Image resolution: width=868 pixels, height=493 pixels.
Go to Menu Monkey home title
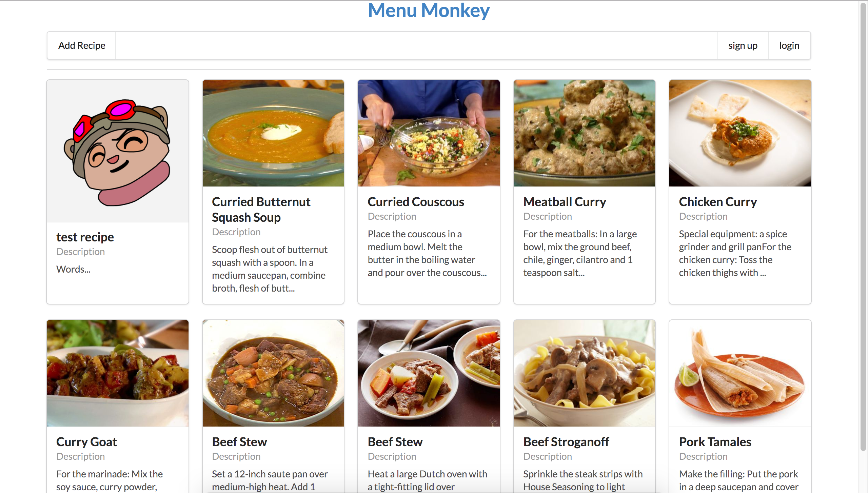click(429, 10)
